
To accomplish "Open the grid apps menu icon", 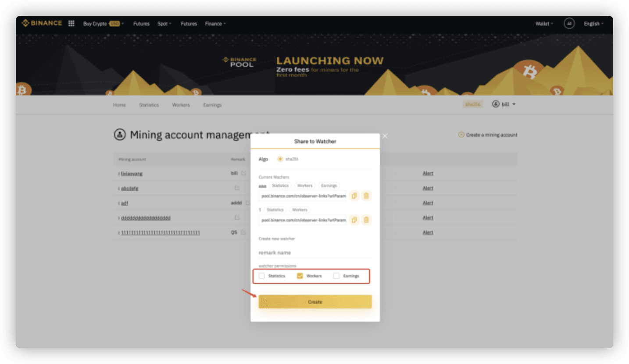I will [x=71, y=23].
